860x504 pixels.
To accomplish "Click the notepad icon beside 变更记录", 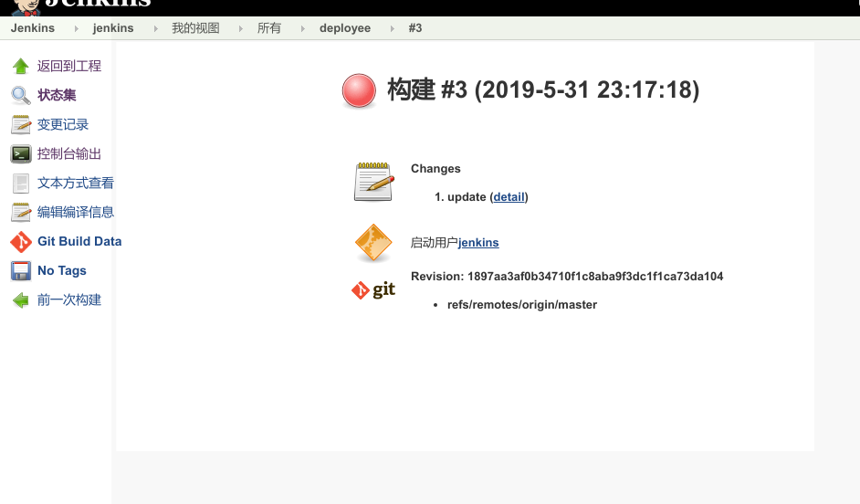I will 21,124.
